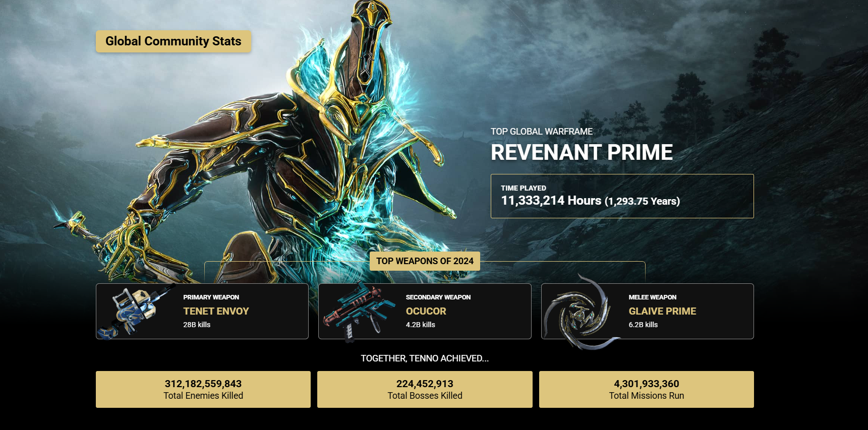Image resolution: width=868 pixels, height=430 pixels.
Task: Select the Total Enemies Killed stat box
Action: (203, 389)
